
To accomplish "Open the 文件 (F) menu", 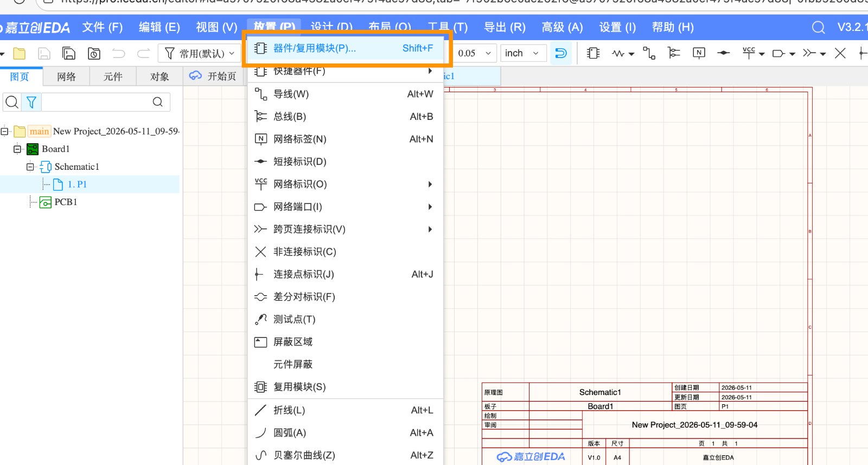I will click(x=103, y=27).
